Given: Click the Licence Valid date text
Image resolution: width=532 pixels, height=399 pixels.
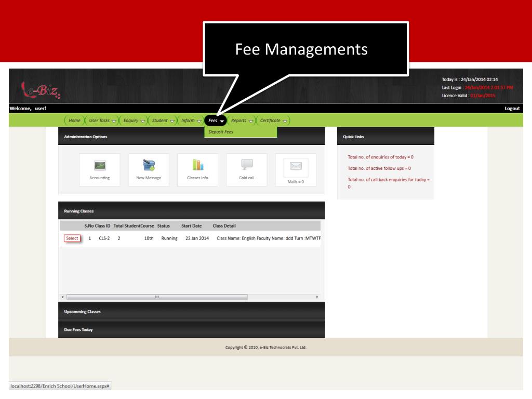Looking at the screenshot, I should click(483, 96).
